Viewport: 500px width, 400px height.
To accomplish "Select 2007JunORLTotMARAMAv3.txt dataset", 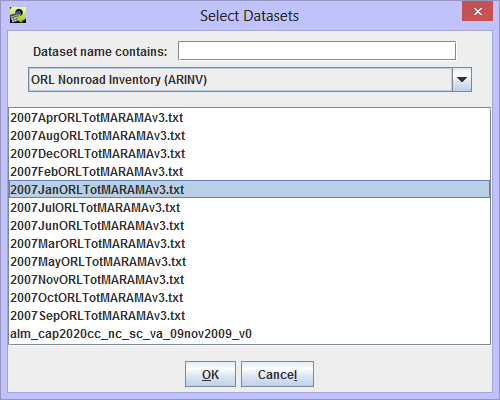I will coord(249,226).
